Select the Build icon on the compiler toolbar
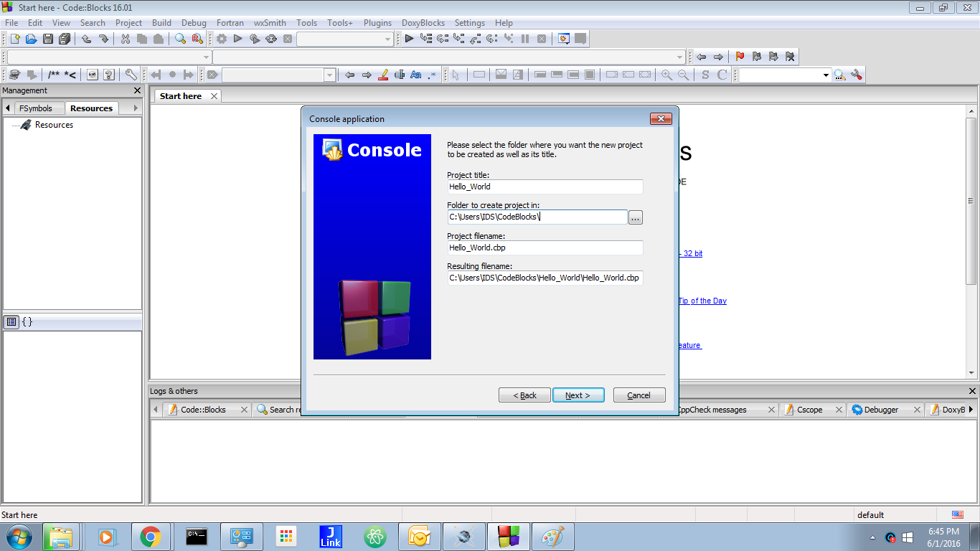The image size is (980, 551). tap(222, 39)
